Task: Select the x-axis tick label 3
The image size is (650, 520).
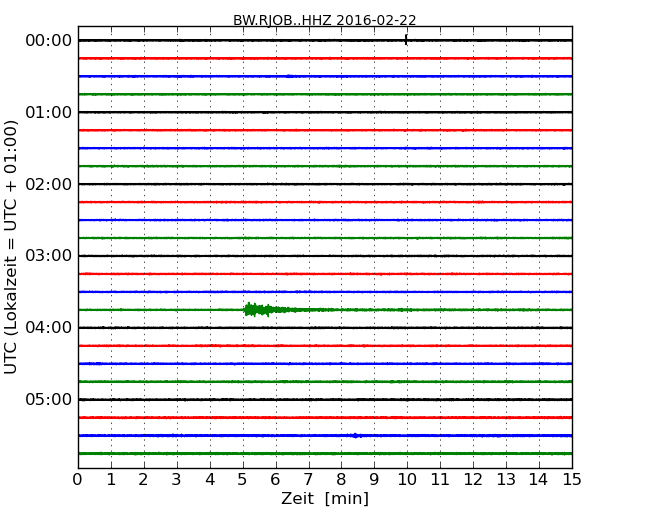Action: [x=177, y=479]
